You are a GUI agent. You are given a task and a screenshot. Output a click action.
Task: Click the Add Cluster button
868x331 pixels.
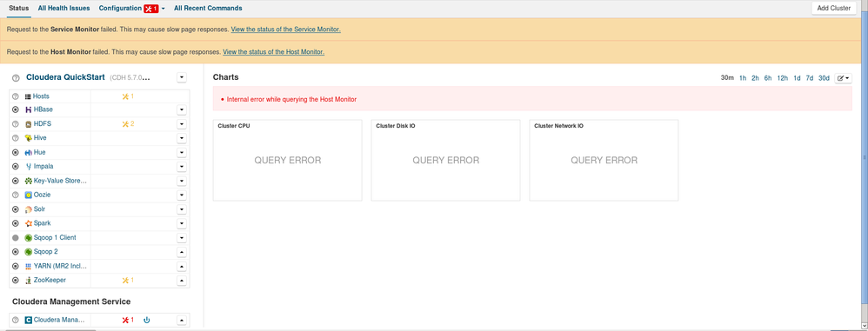click(834, 9)
